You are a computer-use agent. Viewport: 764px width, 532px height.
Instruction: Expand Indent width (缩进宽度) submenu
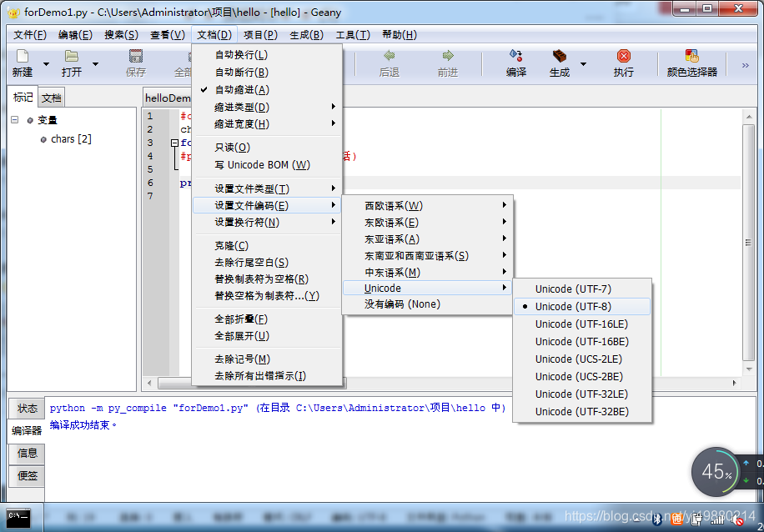[x=267, y=124]
